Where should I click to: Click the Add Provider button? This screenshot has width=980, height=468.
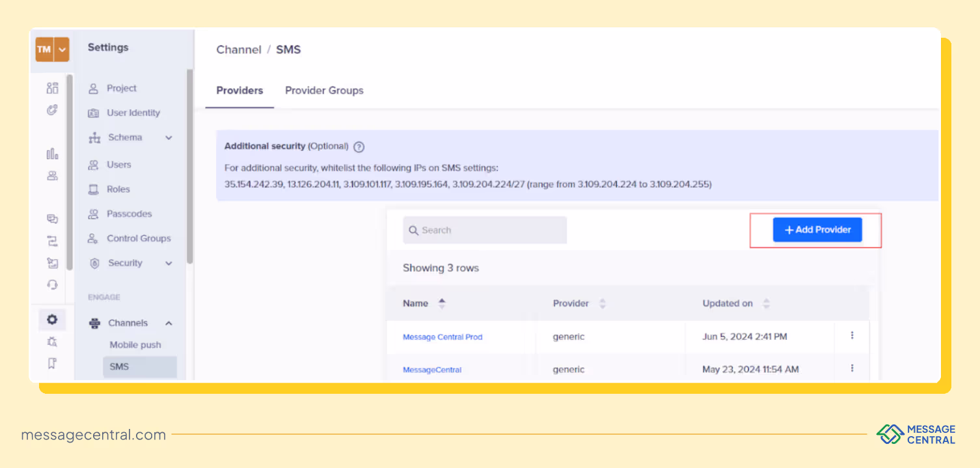(x=817, y=230)
